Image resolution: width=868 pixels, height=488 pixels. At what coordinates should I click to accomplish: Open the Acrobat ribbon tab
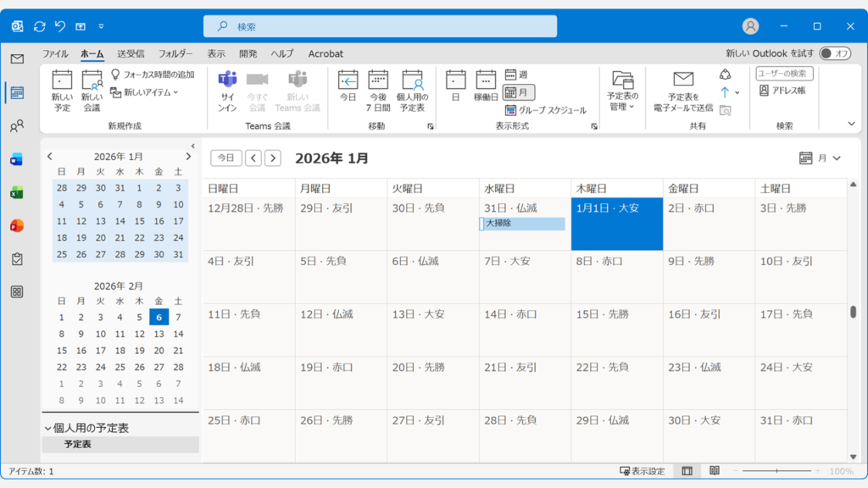click(x=325, y=53)
